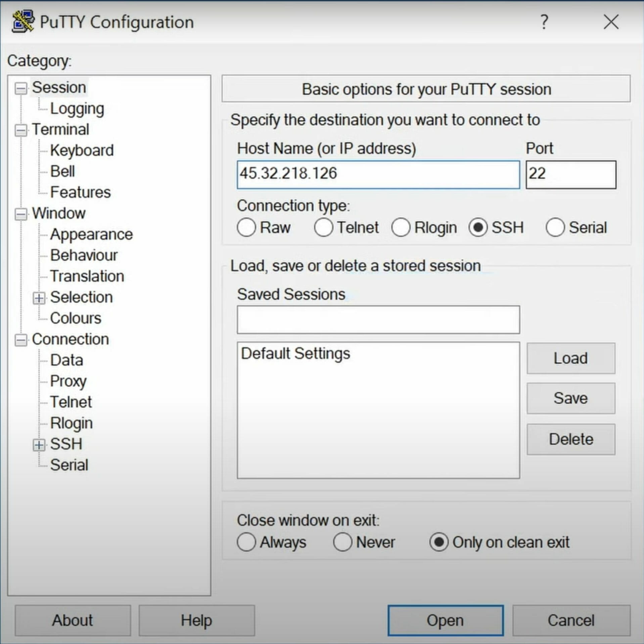Open the Translation settings panel
The width and height of the screenshot is (644, 644).
(x=87, y=276)
